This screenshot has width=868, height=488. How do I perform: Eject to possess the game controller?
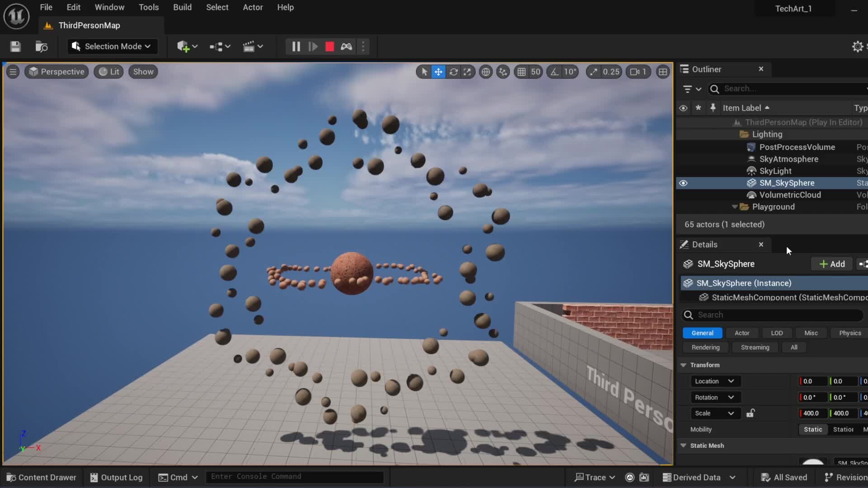pos(346,47)
